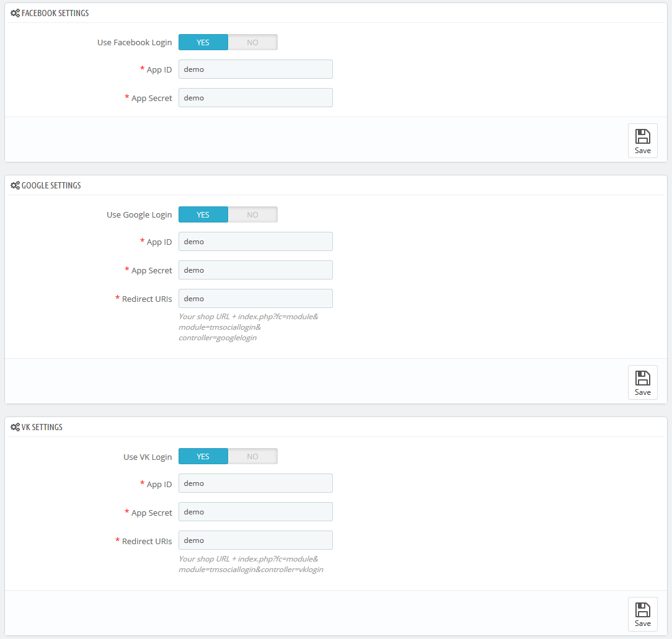Viewport: 672px width, 639px height.
Task: Click the VK App ID label
Action: tap(159, 484)
